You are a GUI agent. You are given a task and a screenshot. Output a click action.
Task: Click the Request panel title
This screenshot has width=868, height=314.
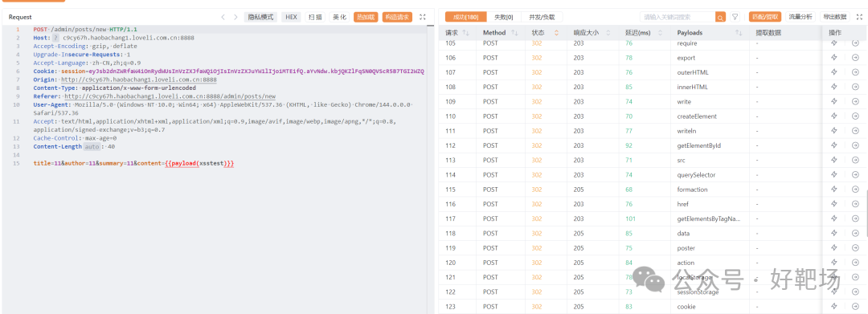click(x=20, y=17)
